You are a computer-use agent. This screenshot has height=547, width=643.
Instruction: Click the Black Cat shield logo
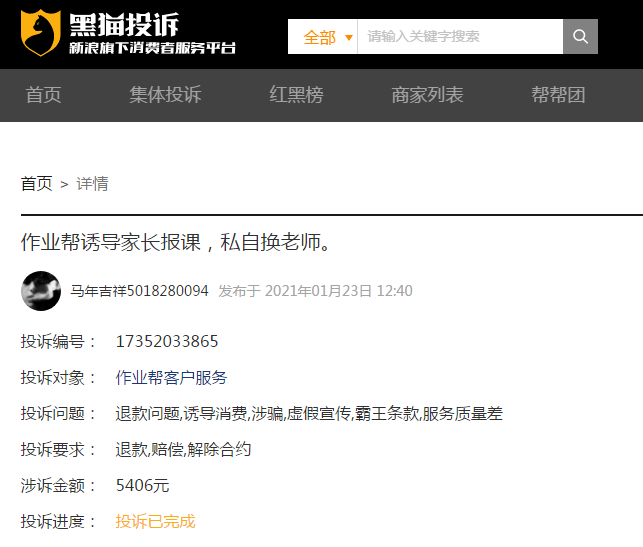40,33
